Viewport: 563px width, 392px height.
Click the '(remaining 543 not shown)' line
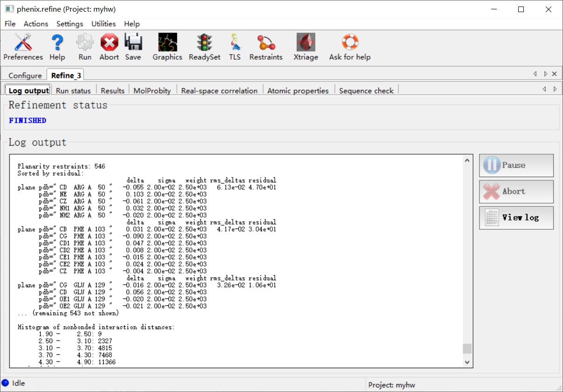(69, 313)
